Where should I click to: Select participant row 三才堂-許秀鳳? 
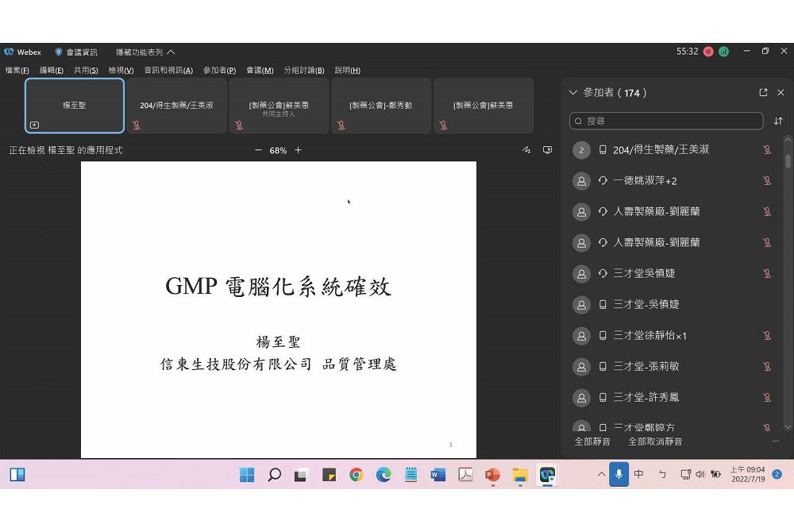point(674,397)
